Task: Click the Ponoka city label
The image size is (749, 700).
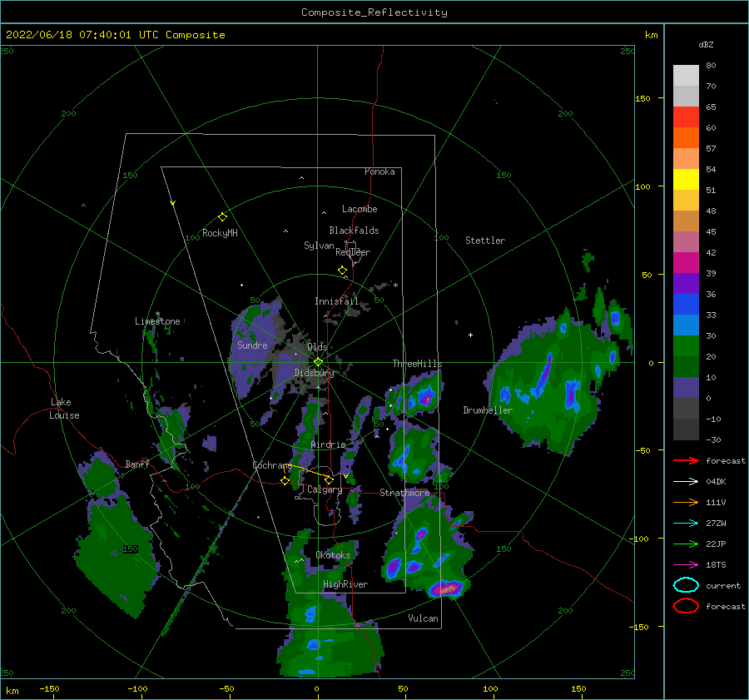Action: [379, 171]
